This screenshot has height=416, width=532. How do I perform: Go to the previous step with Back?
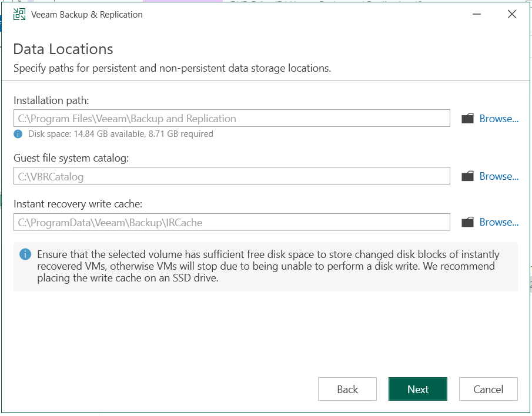coord(347,390)
